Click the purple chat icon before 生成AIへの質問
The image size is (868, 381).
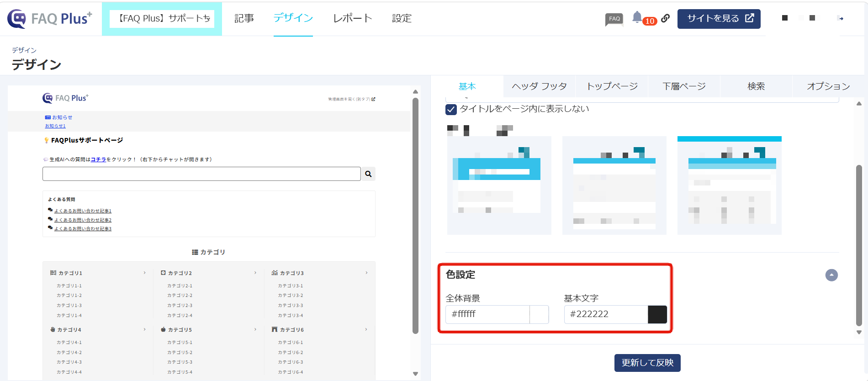[45, 159]
